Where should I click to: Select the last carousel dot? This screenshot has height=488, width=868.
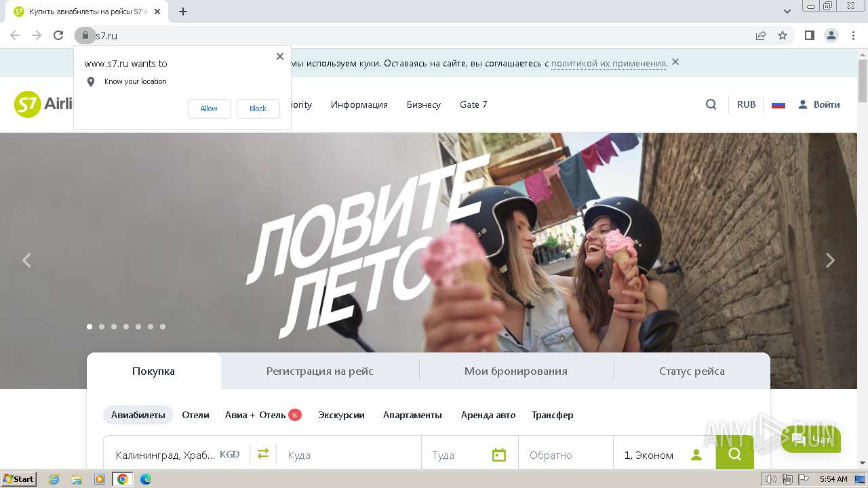click(x=163, y=327)
